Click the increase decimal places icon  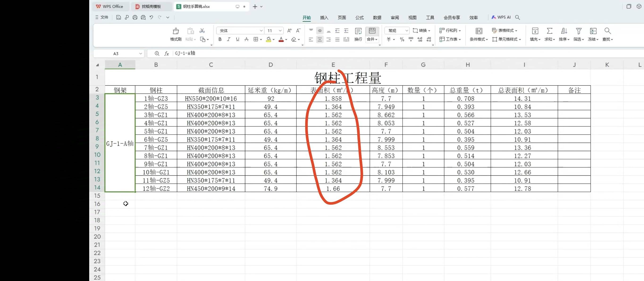point(420,39)
